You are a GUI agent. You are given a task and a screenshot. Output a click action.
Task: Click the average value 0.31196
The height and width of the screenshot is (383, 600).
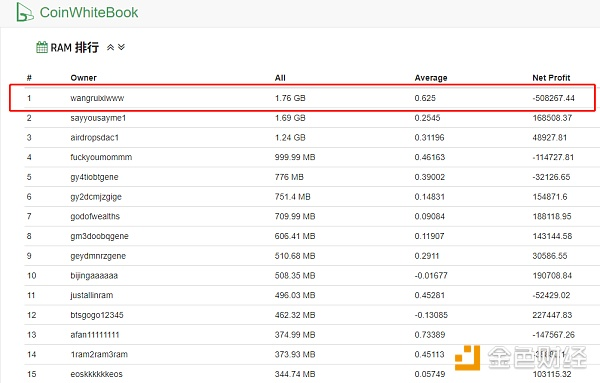click(430, 137)
